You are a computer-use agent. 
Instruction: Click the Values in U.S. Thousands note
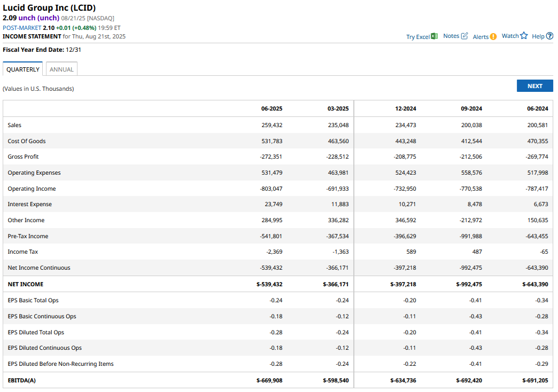tap(38, 89)
